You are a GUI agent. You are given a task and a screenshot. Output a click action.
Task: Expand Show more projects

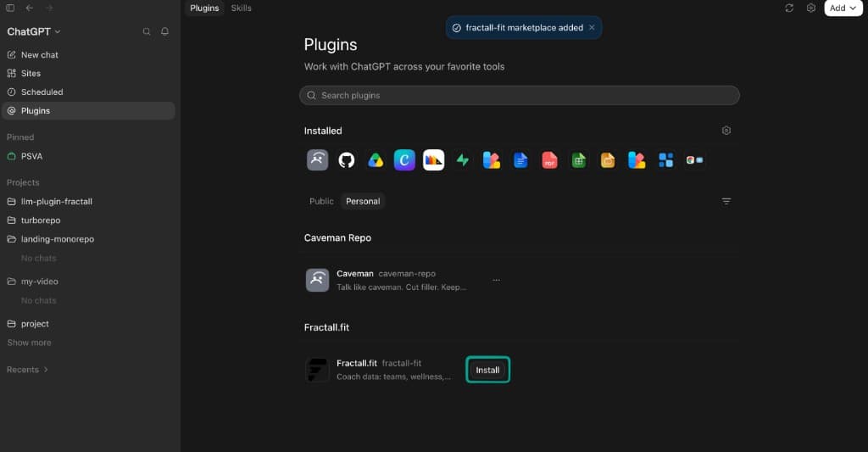(x=30, y=343)
